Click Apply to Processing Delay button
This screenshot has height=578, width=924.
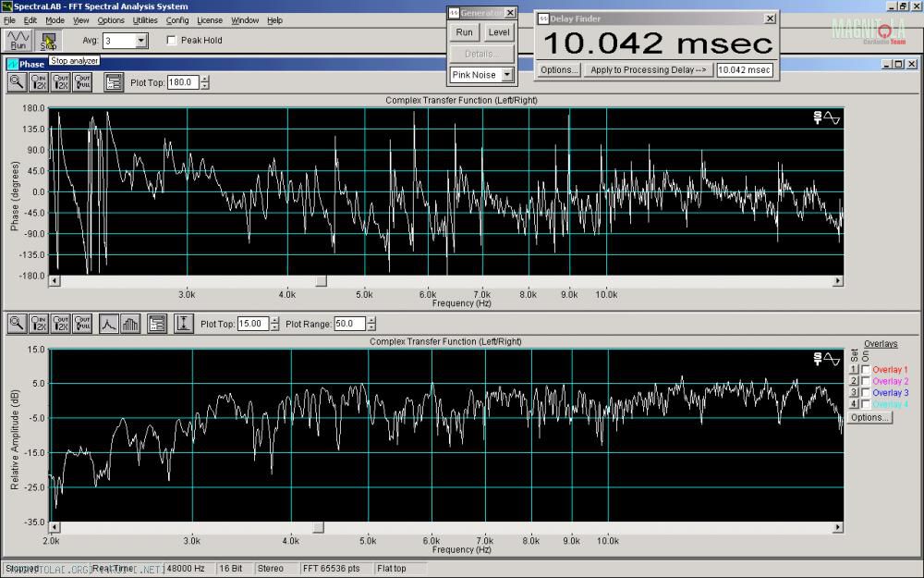click(x=649, y=69)
